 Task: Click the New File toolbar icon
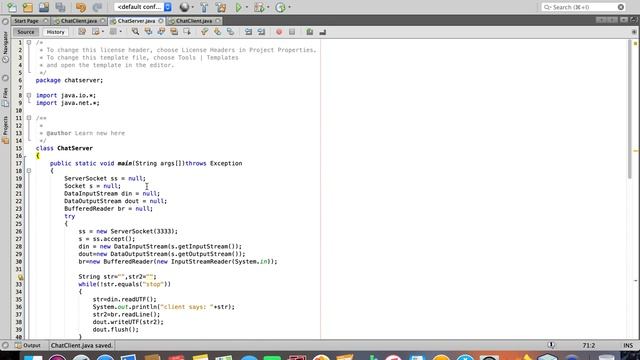(12, 7)
